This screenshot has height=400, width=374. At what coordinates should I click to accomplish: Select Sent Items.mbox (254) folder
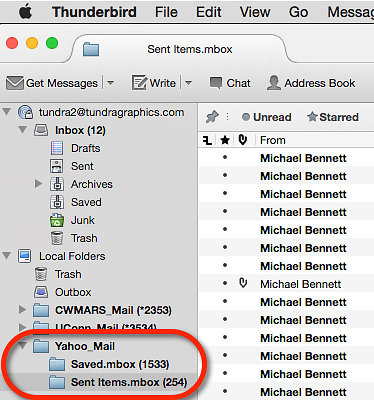129,382
